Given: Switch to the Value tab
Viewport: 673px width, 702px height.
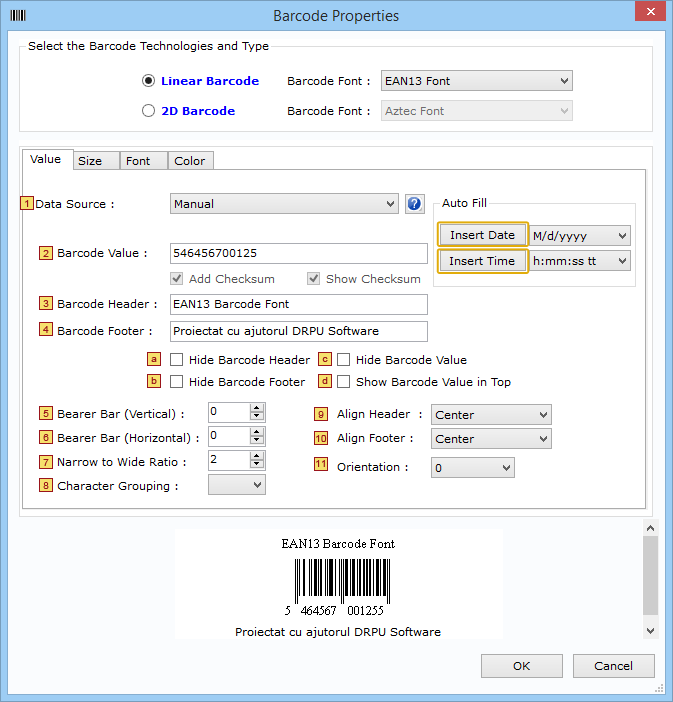Looking at the screenshot, I should point(46,159).
